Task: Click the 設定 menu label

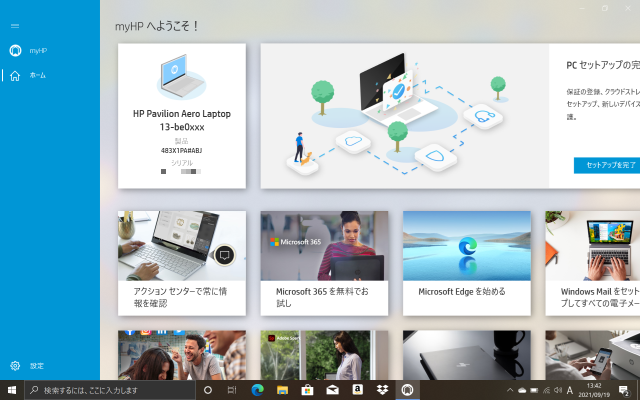Action: [37, 366]
